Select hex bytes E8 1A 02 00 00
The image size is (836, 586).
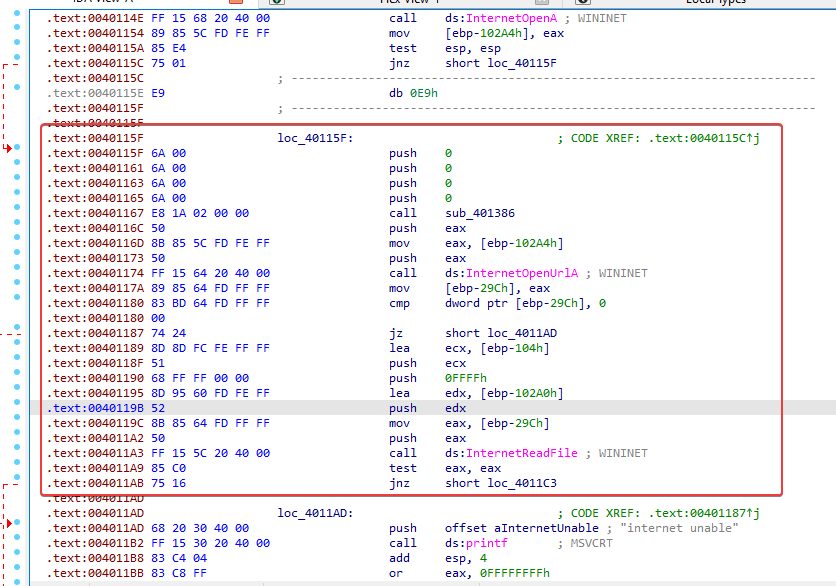[x=200, y=213]
